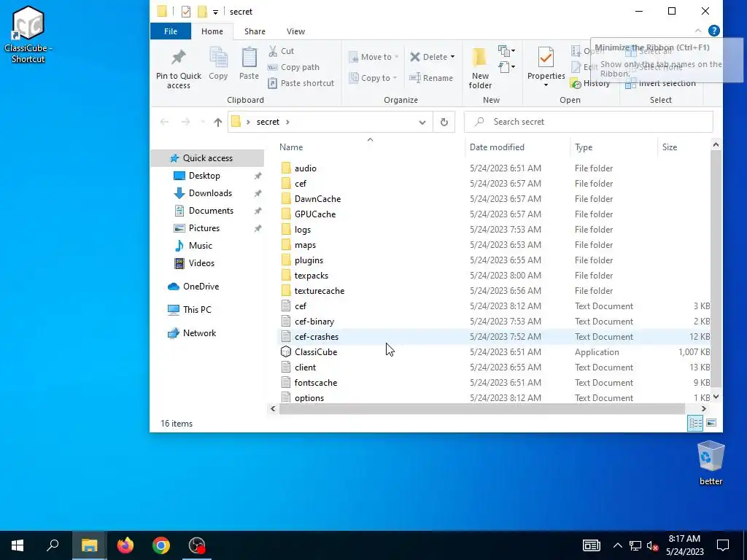
Task: Click Paste shortcut in the Clipboard group
Action: point(301,83)
